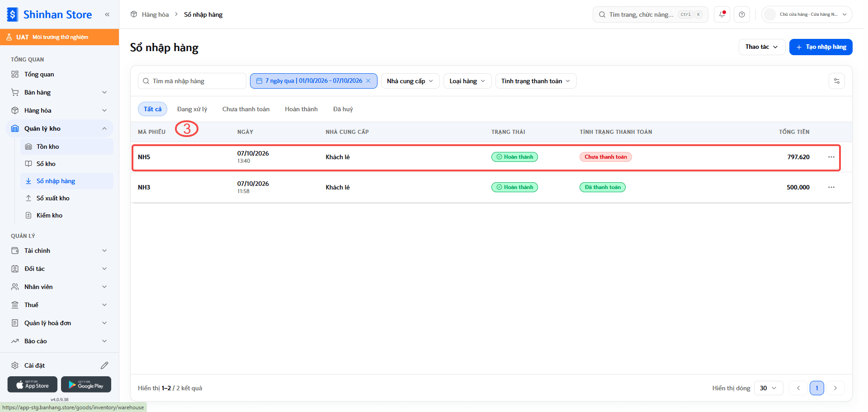Viewport: 868px width, 412px height.
Task: Open the more options menu for NH5
Action: coord(831,157)
